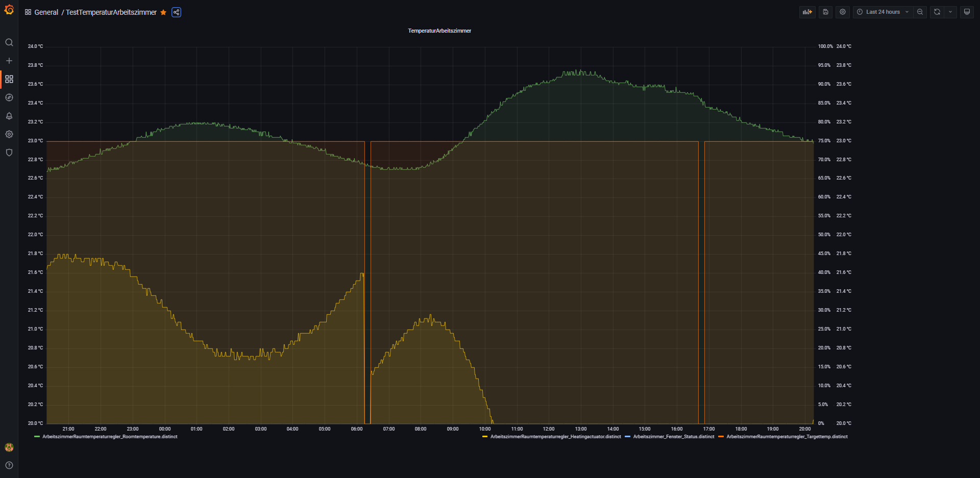The height and width of the screenshot is (478, 980).
Task: Open the Server Admin shield icon
Action: [9, 153]
